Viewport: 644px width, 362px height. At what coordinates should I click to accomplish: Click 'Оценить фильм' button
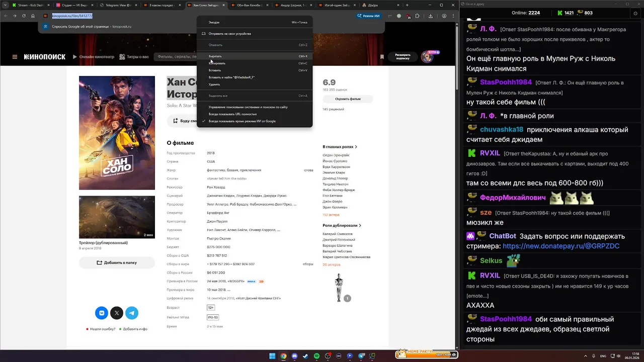tap(348, 99)
